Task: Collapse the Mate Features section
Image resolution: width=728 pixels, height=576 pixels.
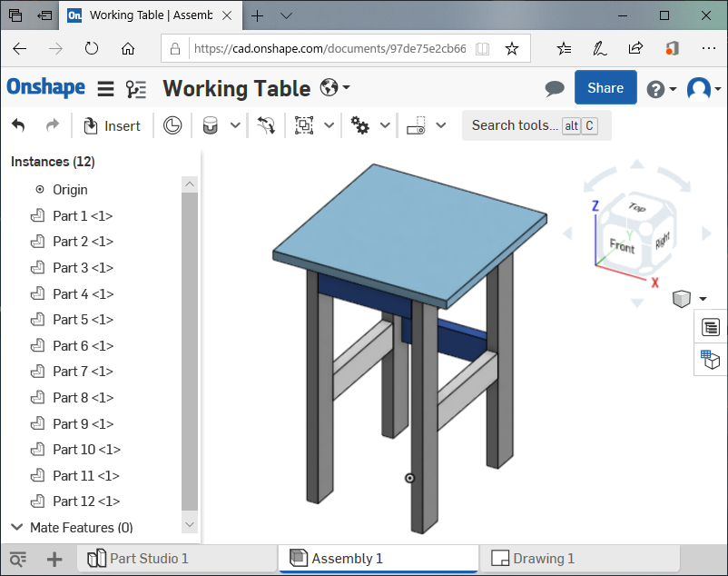Action: (17, 527)
